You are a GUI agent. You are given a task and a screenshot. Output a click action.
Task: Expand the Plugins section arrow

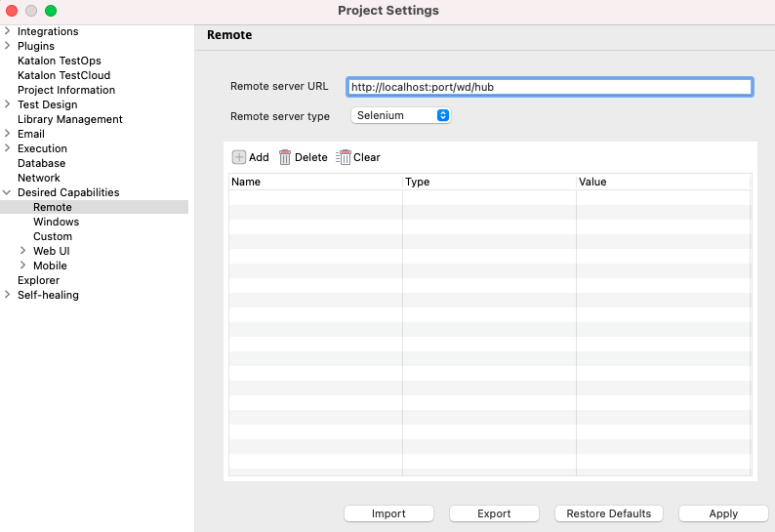point(8,46)
